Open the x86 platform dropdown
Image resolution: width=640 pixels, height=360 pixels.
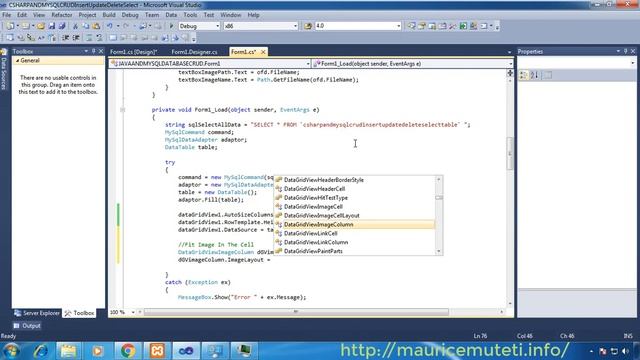pos(295,26)
